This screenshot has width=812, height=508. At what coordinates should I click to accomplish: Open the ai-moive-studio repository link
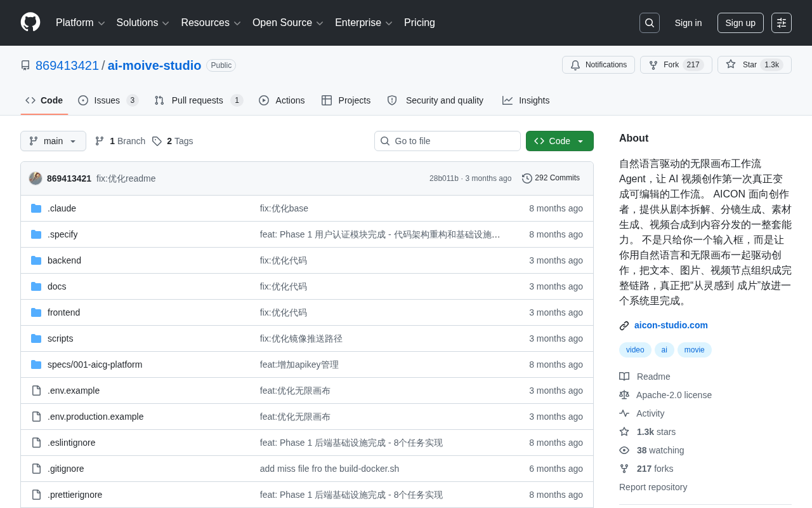pyautogui.click(x=154, y=65)
